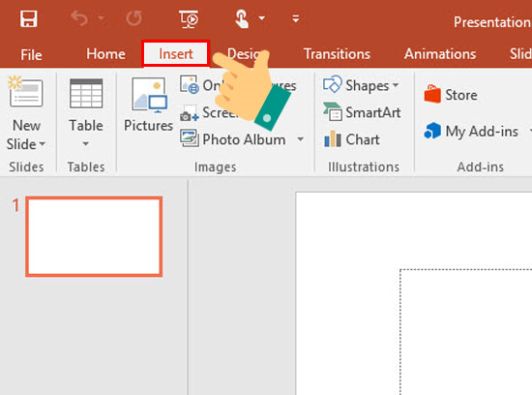Click the Table grid icon
The width and height of the screenshot is (532, 395).
point(86,93)
